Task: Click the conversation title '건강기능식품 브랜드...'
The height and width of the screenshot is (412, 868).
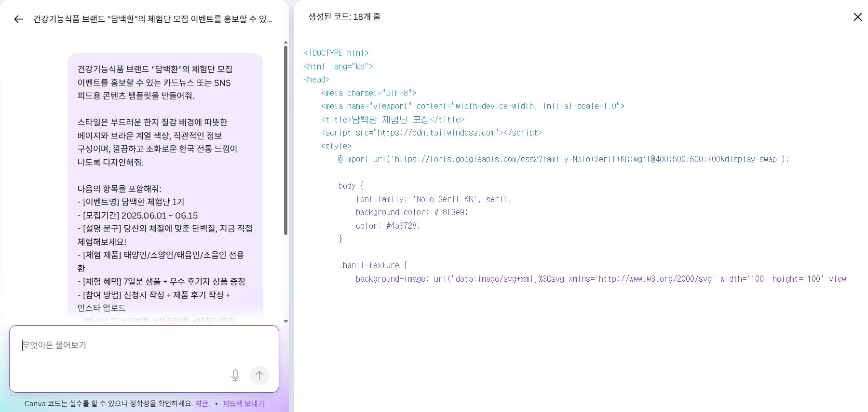Action: point(153,19)
